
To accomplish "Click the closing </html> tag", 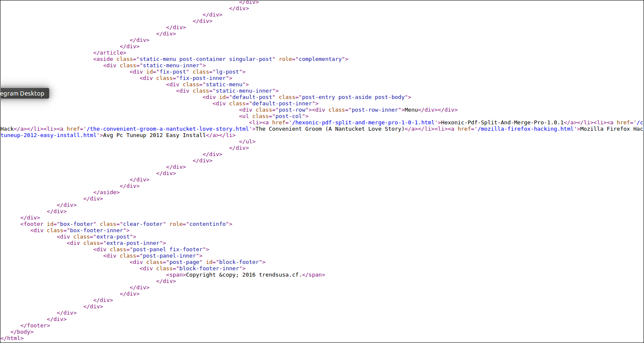I will pos(12,338).
